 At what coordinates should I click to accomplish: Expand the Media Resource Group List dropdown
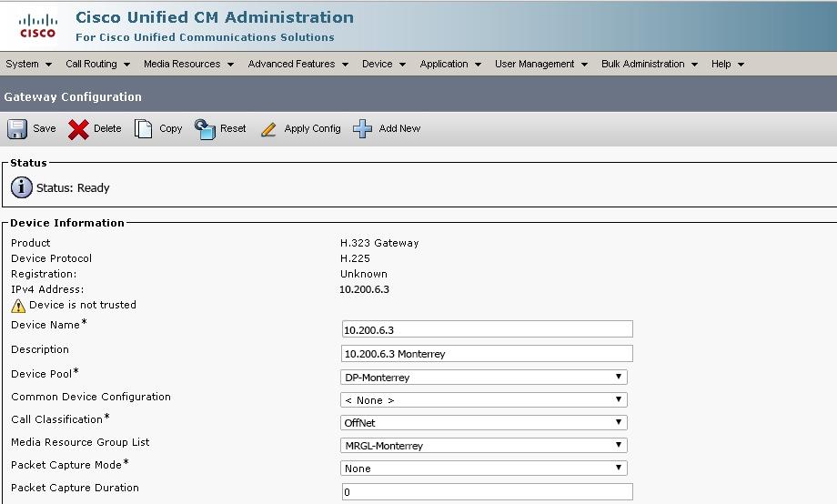[484, 445]
